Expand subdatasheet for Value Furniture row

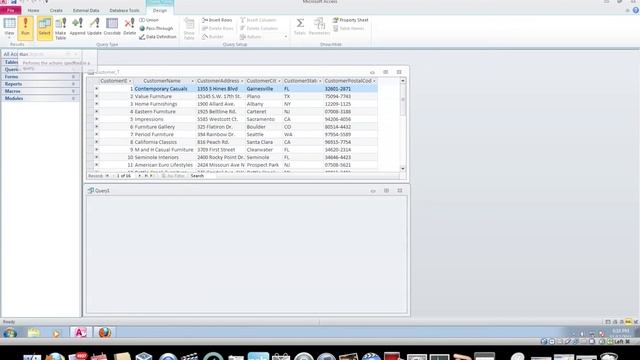(97, 96)
